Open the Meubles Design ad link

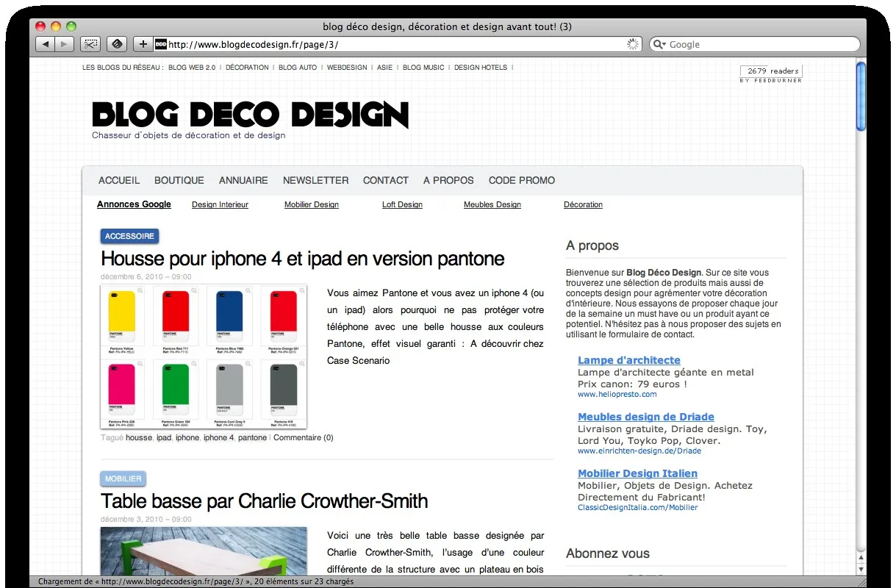pyautogui.click(x=492, y=205)
